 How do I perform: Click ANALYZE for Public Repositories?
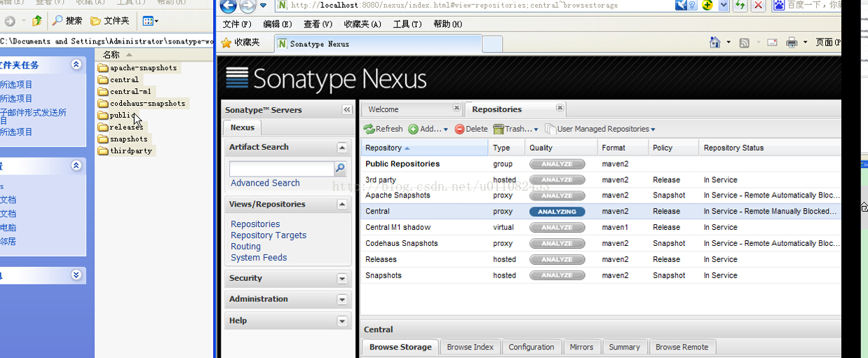(557, 164)
